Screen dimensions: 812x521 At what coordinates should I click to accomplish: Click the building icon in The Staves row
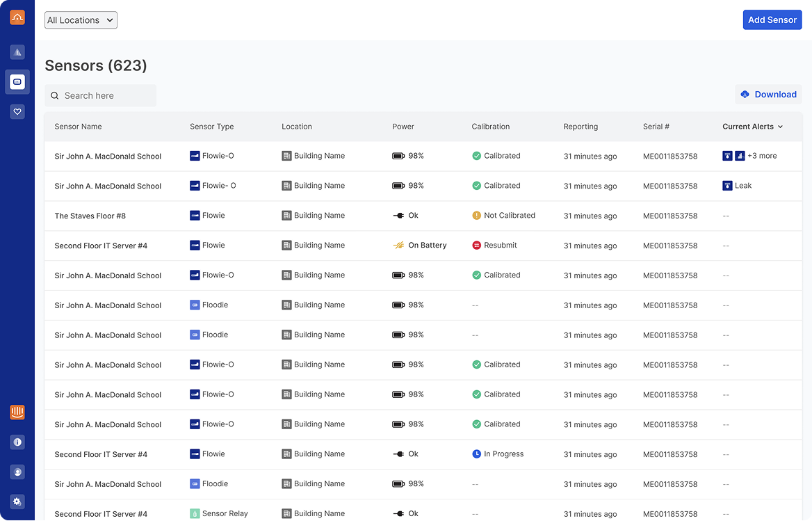click(286, 216)
